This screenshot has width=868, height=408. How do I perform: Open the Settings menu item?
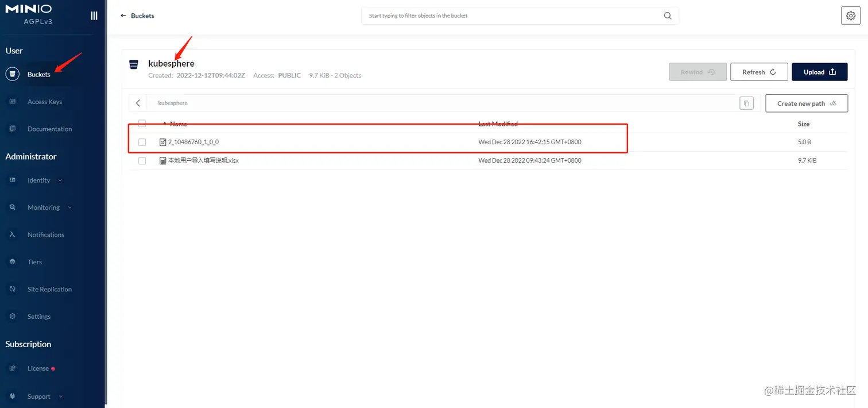pos(39,317)
